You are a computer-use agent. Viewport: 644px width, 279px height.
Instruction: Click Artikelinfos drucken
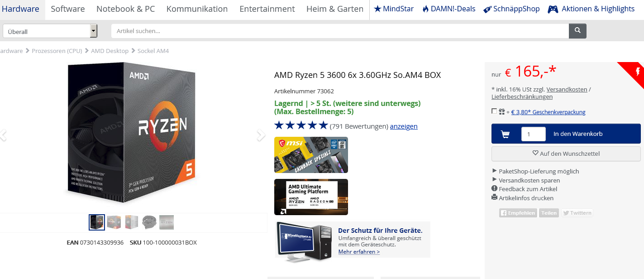point(526,198)
